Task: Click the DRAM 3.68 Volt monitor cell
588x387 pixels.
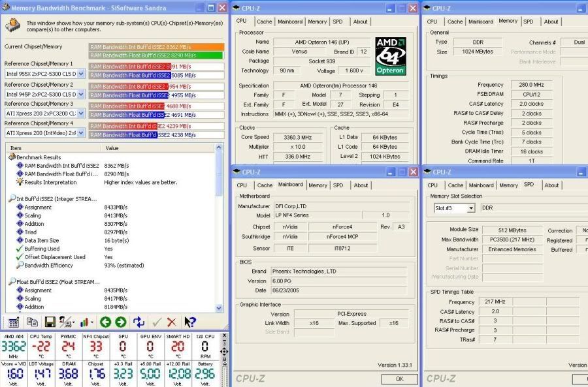Action: pos(68,373)
